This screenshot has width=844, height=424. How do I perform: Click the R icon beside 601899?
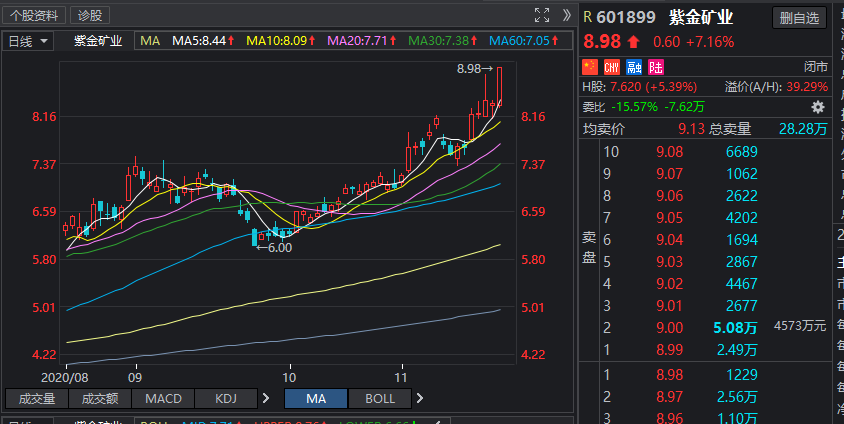click(587, 17)
